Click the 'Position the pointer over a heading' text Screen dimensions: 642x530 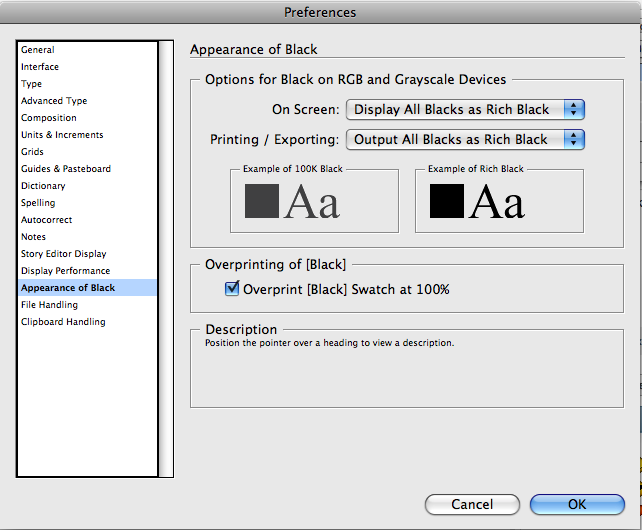click(330, 343)
